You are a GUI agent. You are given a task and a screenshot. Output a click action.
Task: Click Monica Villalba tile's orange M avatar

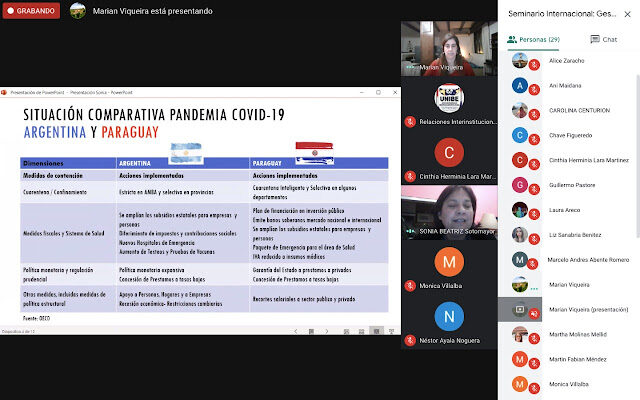pos(449,262)
